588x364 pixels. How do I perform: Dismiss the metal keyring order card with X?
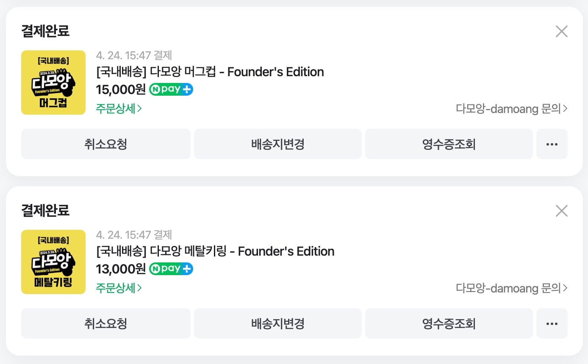click(x=561, y=211)
